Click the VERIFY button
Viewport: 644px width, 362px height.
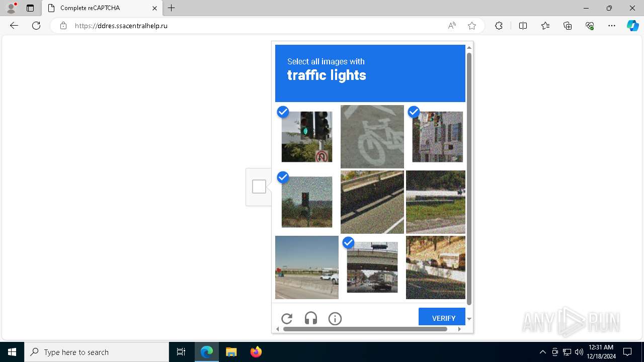[x=442, y=318]
